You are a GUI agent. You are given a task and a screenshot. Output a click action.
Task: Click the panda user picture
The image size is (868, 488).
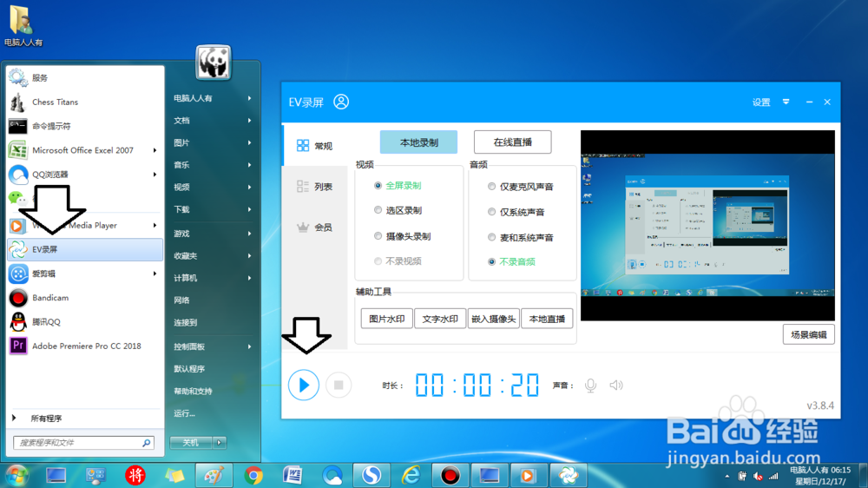coord(214,63)
